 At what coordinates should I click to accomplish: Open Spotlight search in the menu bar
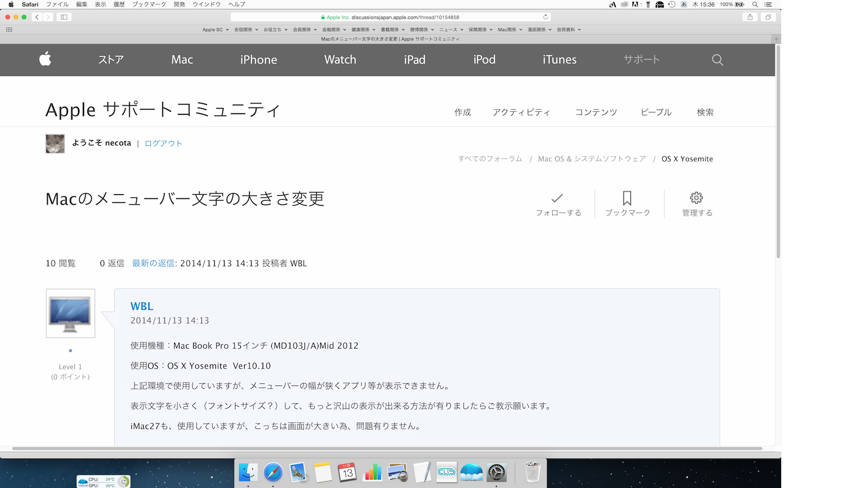pyautogui.click(x=755, y=4)
